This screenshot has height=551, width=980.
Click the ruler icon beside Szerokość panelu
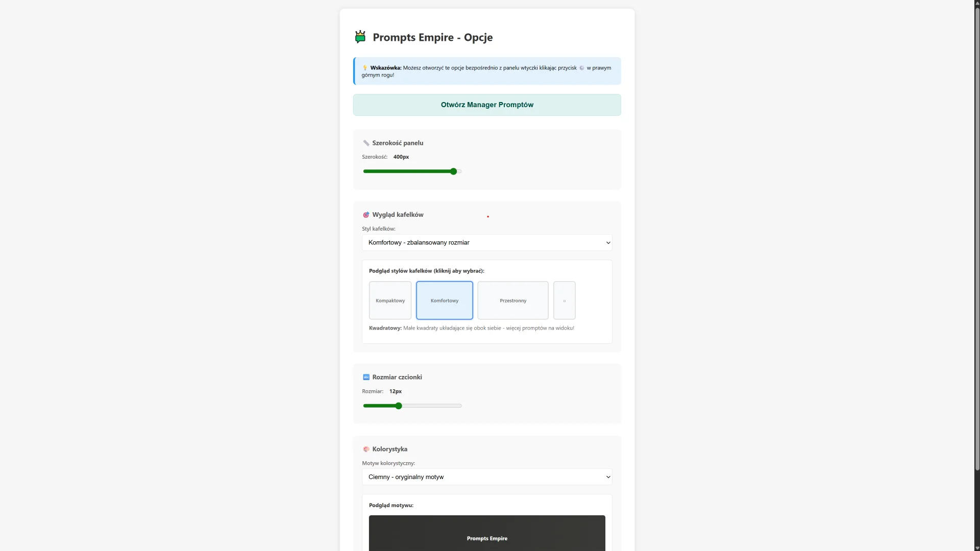[366, 143]
